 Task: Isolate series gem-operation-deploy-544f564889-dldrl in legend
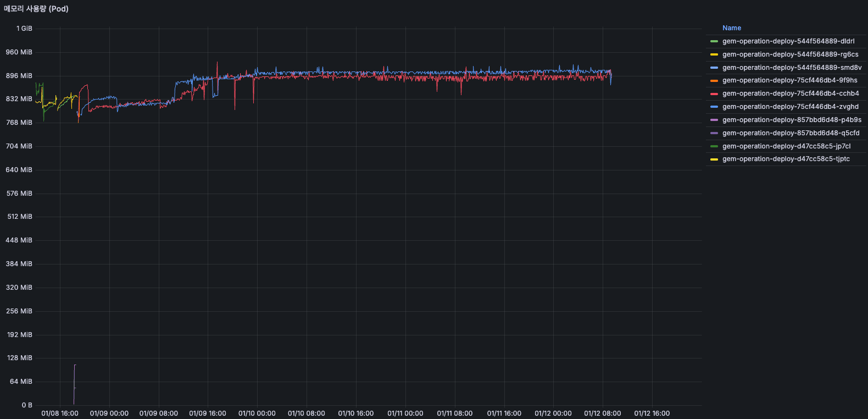(788, 41)
